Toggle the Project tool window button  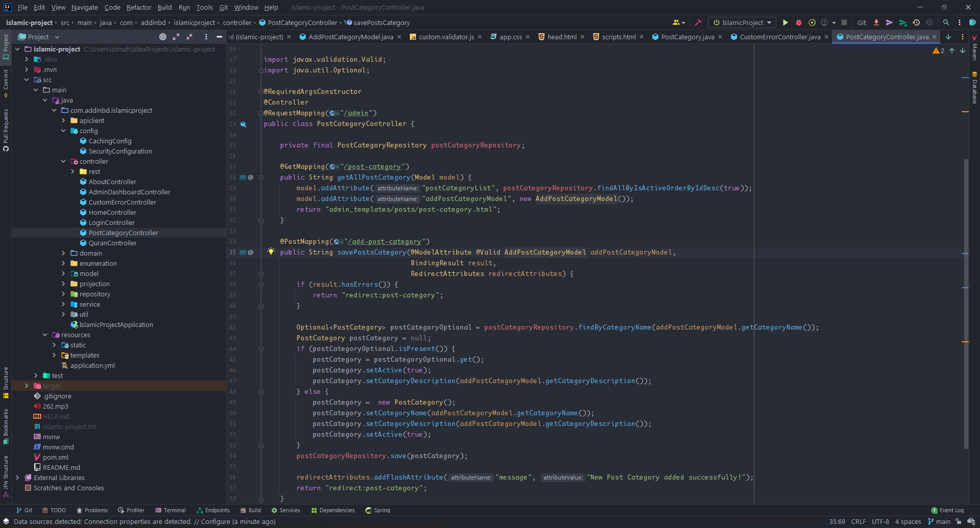6,47
